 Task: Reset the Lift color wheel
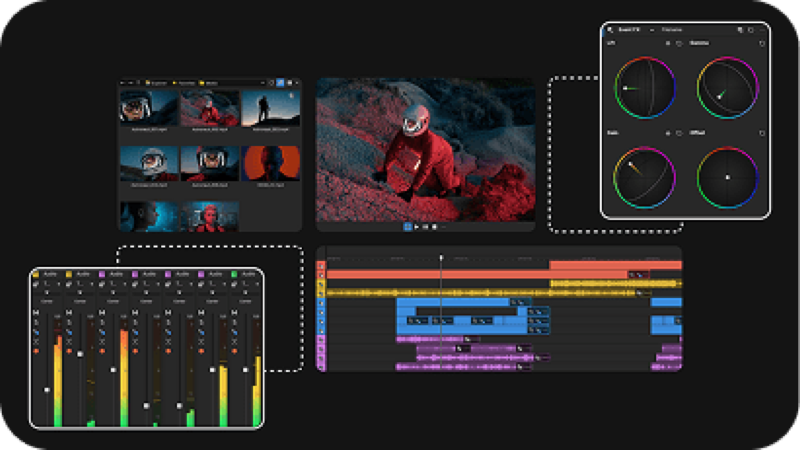[679, 44]
